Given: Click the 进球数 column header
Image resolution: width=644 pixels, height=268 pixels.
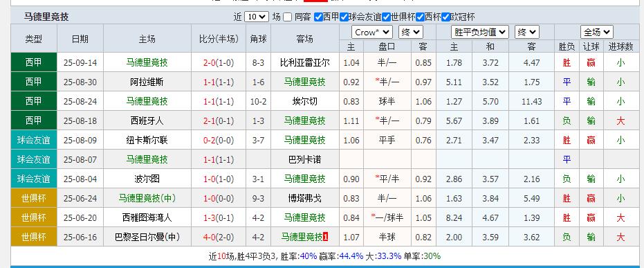Looking at the screenshot, I should pyautogui.click(x=620, y=47).
